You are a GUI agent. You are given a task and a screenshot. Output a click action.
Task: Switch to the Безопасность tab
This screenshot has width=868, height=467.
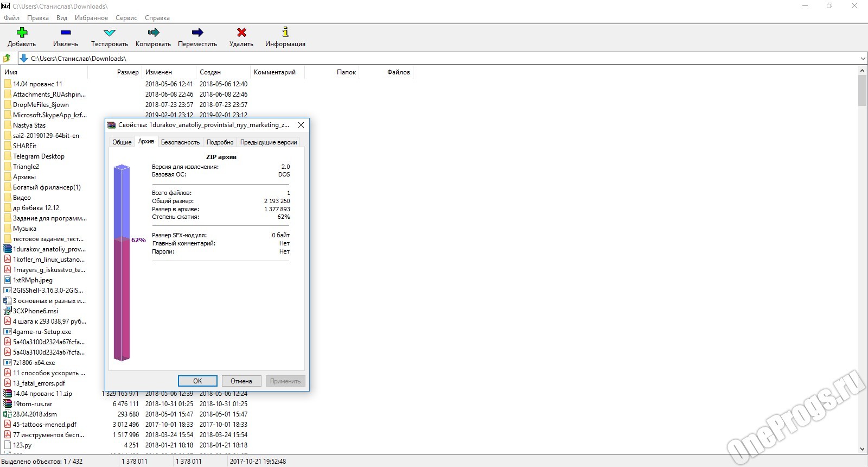(180, 142)
